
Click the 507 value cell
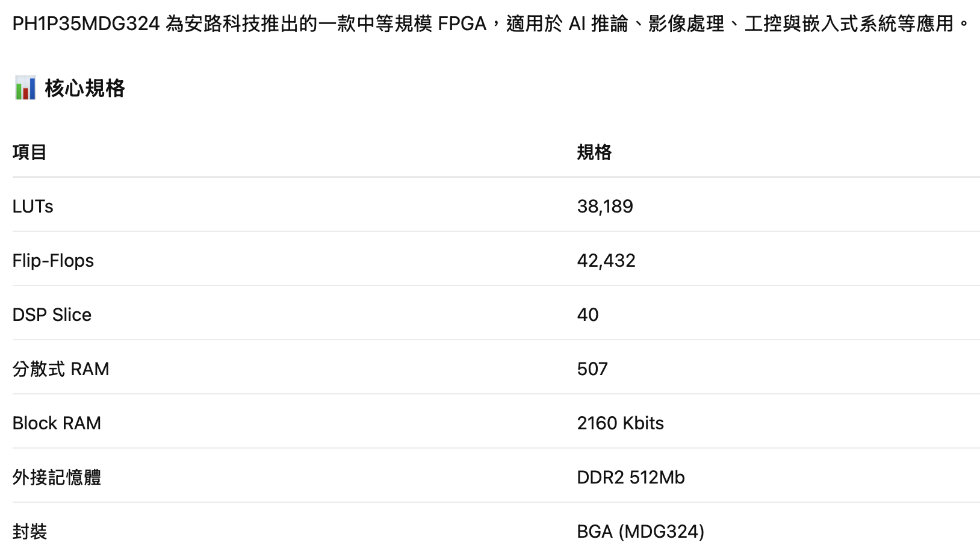(x=592, y=369)
